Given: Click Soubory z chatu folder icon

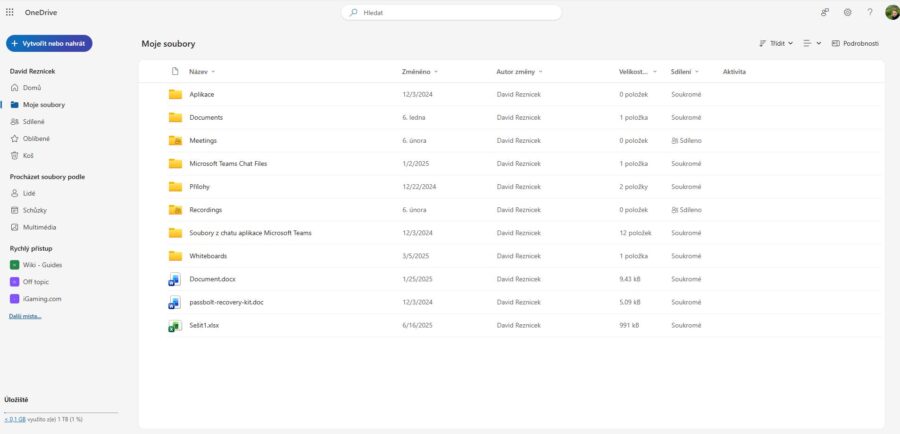Looking at the screenshot, I should point(175,232).
